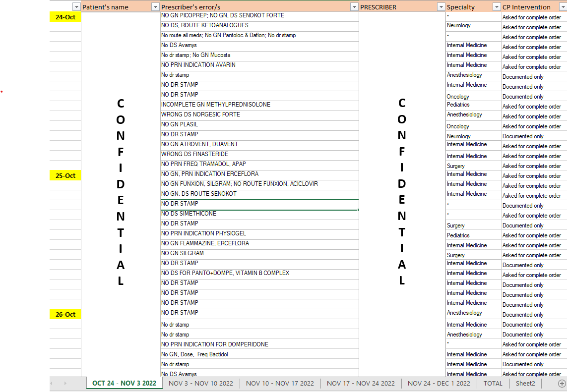The height and width of the screenshot is (392, 567).
Task: Select Anesthesiology in NORGESIC FORTE row
Action: (473, 115)
